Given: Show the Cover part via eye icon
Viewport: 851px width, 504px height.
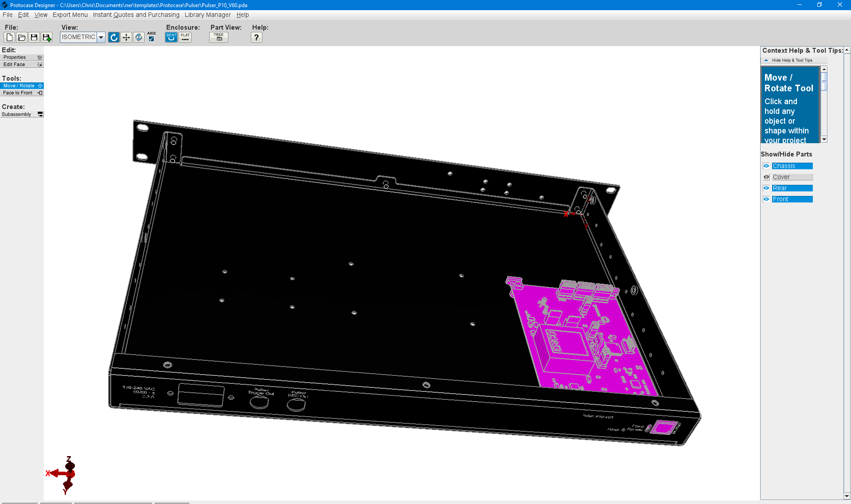Looking at the screenshot, I should (x=766, y=177).
